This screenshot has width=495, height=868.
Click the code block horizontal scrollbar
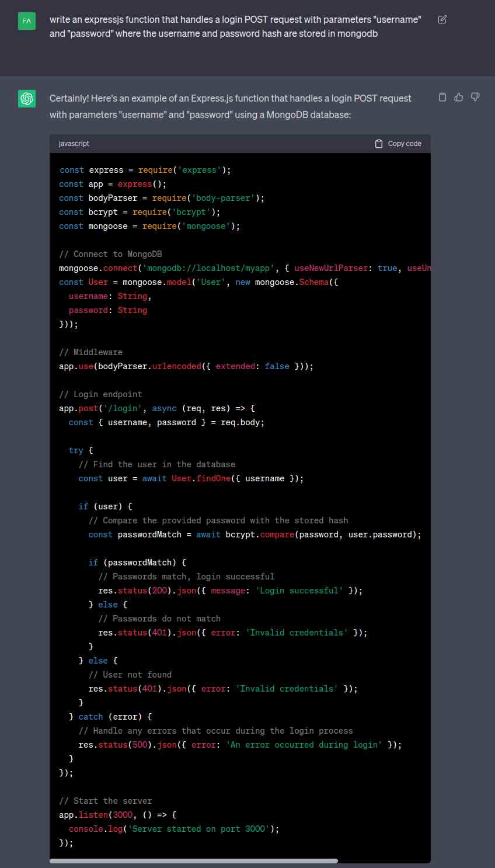pos(194,860)
